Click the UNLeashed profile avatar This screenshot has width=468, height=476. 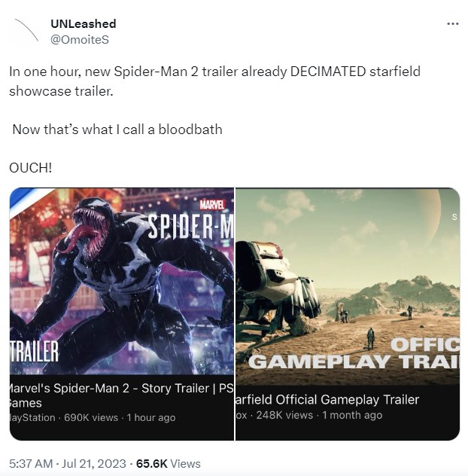pyautogui.click(x=26, y=31)
